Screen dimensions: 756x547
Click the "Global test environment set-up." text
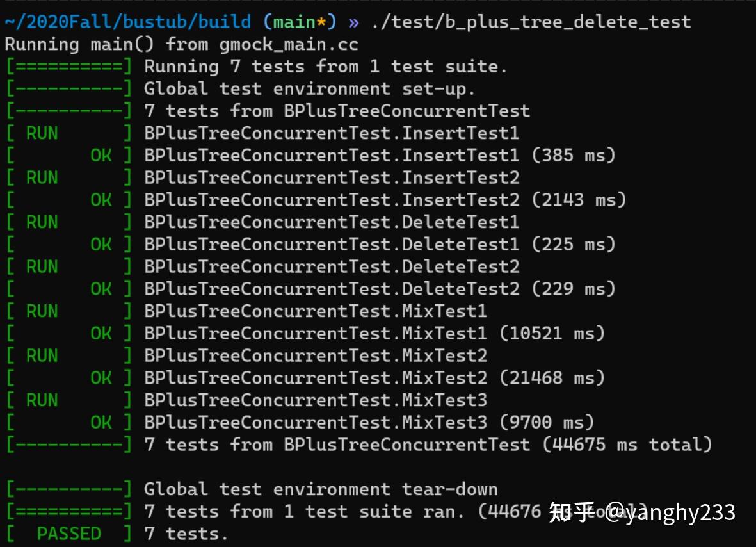point(310,88)
